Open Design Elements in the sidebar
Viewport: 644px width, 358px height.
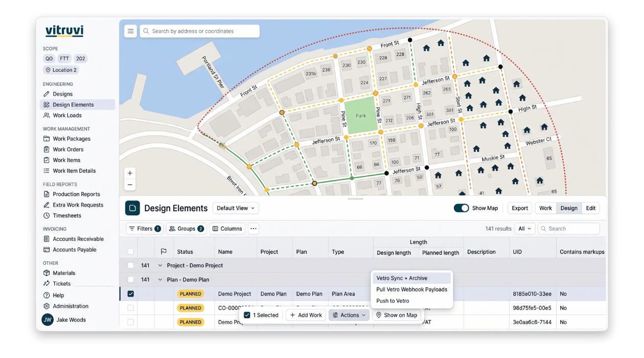coord(78,105)
